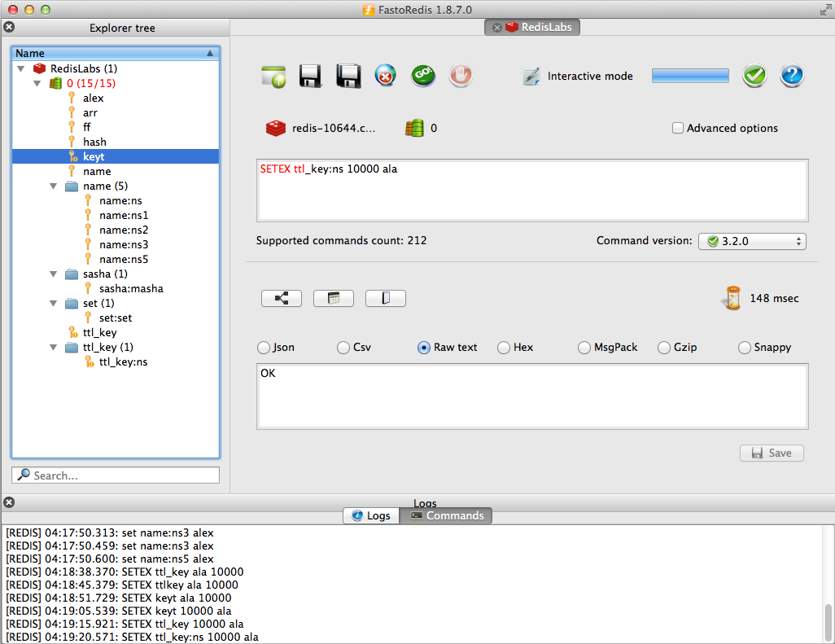
Task: Click the load/open file toolbar icon
Action: click(273, 77)
